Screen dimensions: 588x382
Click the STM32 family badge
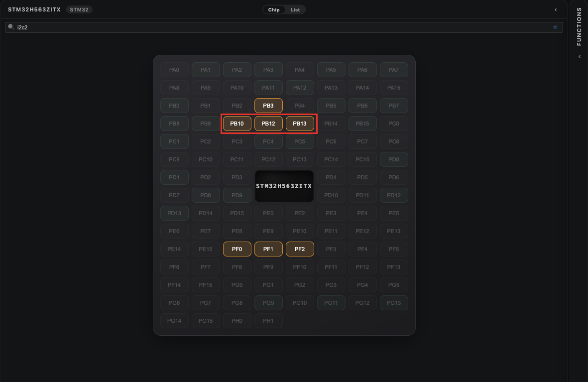[79, 10]
